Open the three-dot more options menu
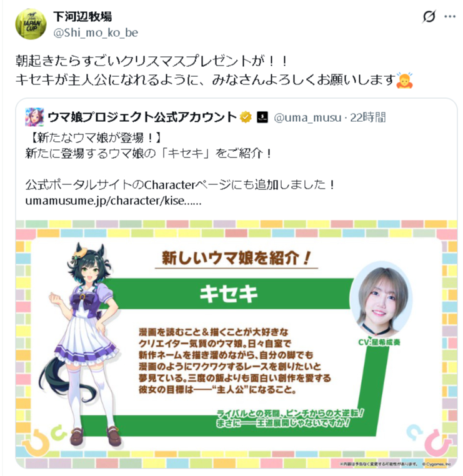This screenshot has width=463, height=476. coord(450,16)
